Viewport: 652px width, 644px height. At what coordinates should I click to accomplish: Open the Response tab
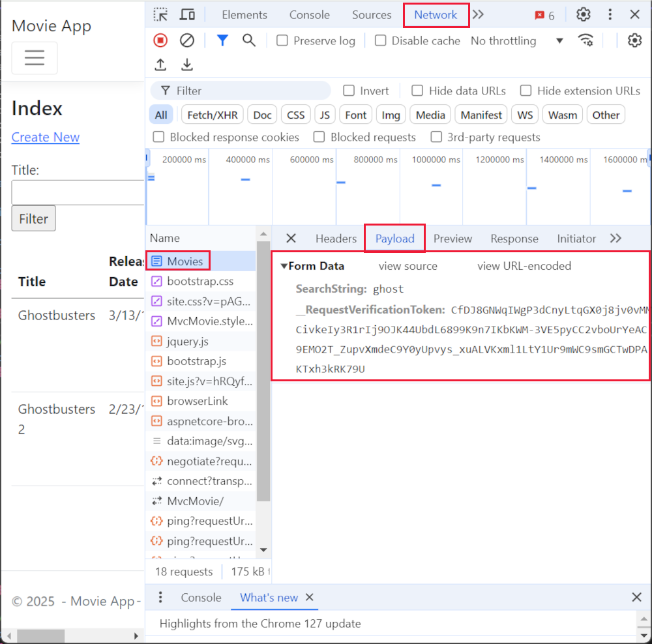click(x=514, y=239)
